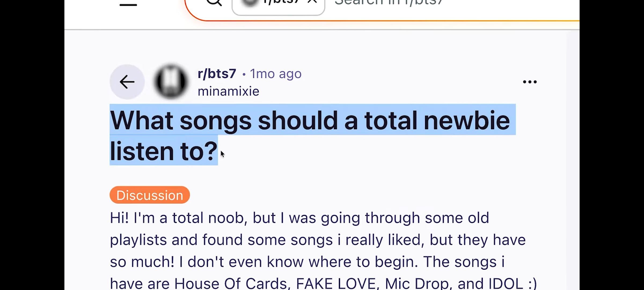
Task: Open the r/bts7 community avatar
Action: (x=171, y=82)
